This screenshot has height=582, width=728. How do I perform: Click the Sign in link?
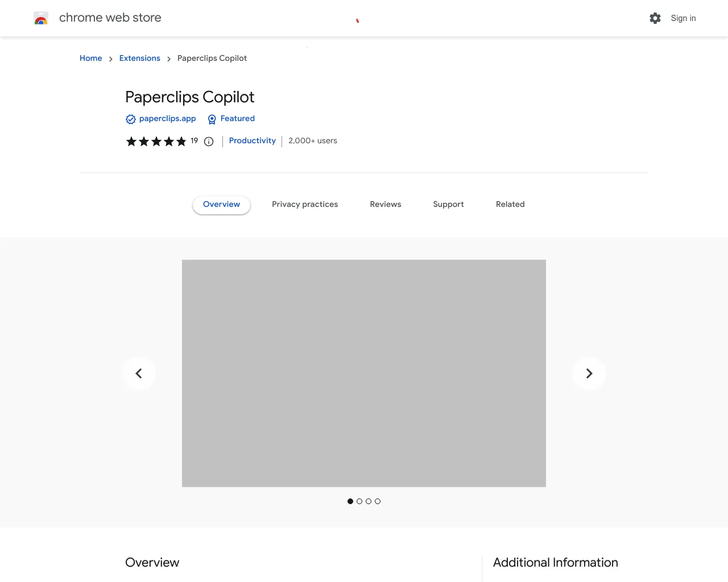pos(683,18)
